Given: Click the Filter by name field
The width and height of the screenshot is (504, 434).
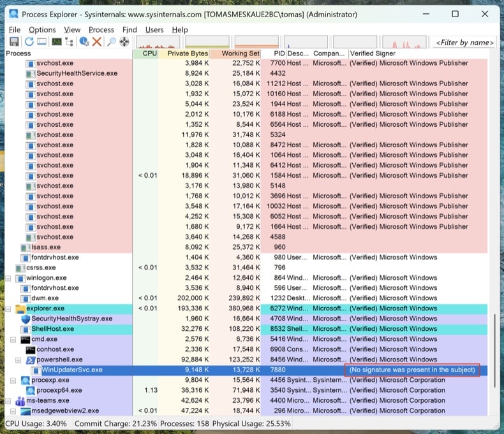Looking at the screenshot, I should 464,43.
